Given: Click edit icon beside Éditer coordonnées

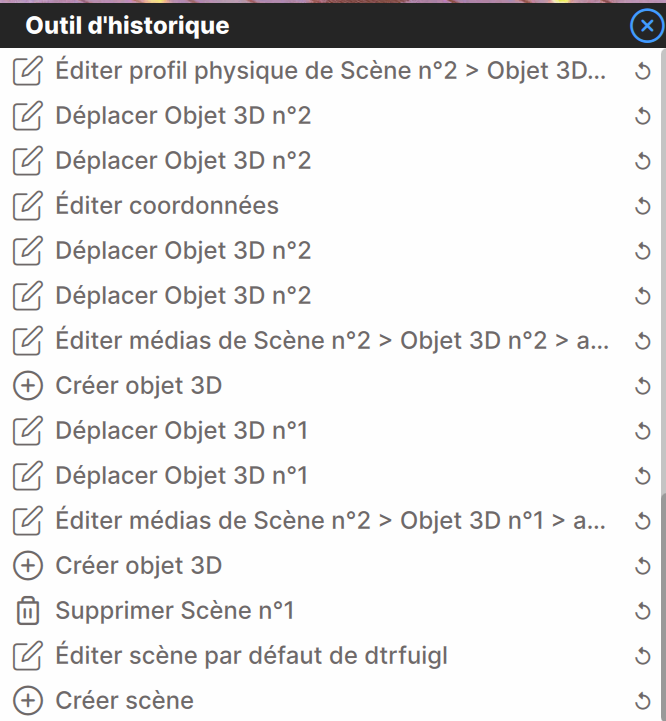Looking at the screenshot, I should point(28,206).
